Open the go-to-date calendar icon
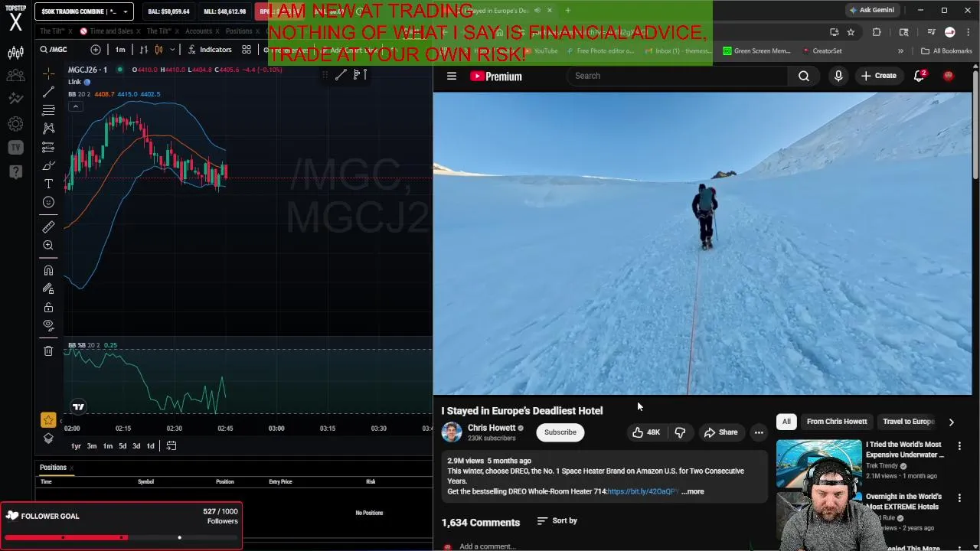This screenshot has height=551, width=980. pyautogui.click(x=171, y=446)
